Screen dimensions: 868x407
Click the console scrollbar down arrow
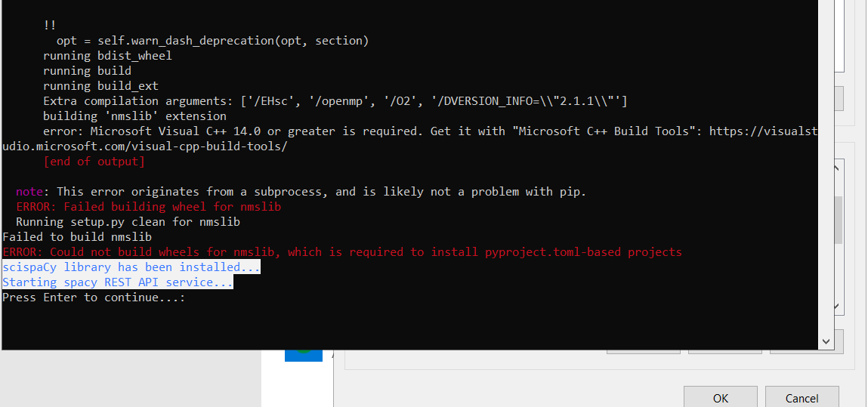(x=826, y=342)
